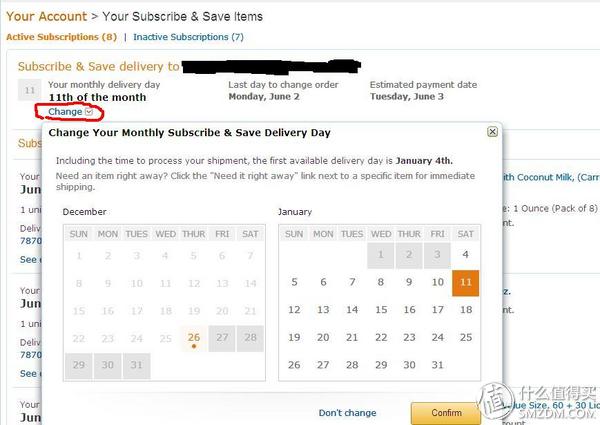Viewport: 600px width, 425px height.
Task: Select January 4 in calendar
Action: coord(465,254)
